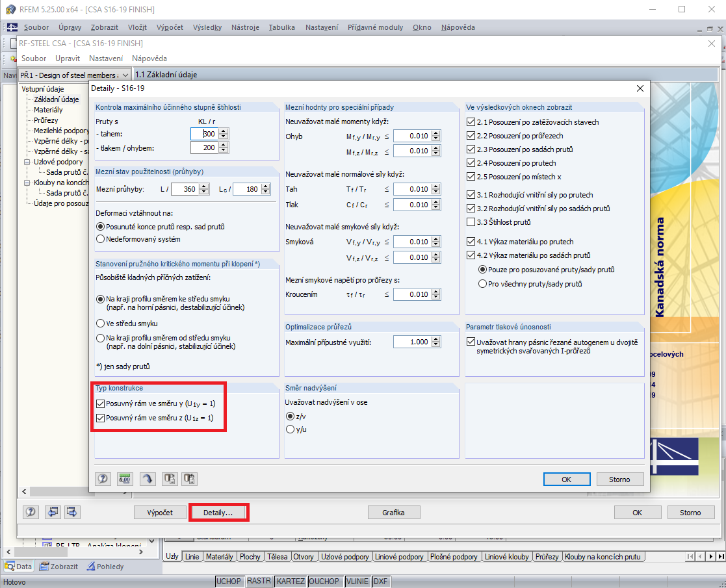Increase L / mezní průhyby spinner

tap(204, 186)
